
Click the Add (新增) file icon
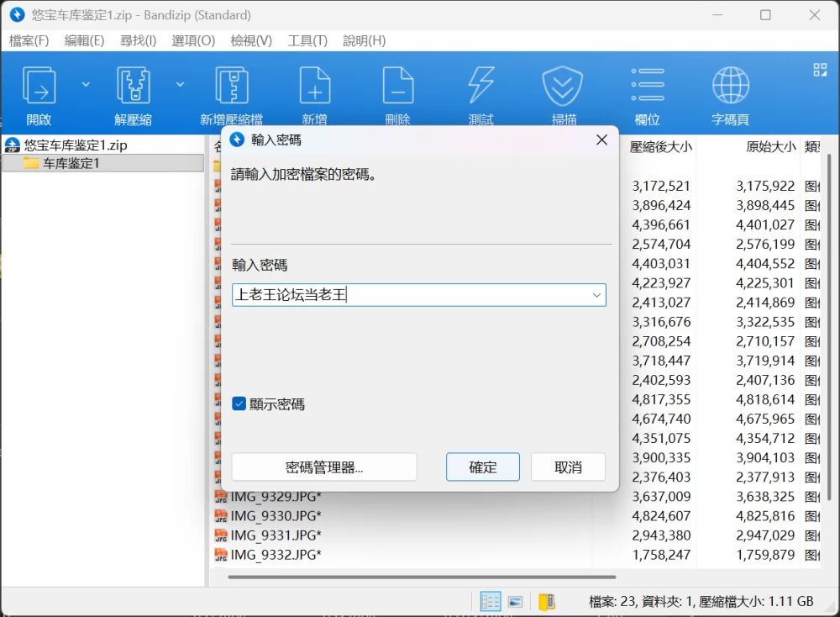point(314,85)
